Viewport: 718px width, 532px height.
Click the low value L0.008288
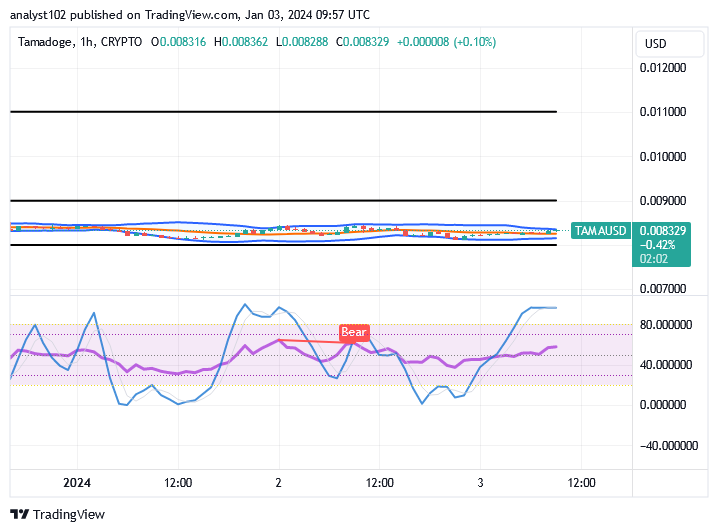tap(302, 42)
